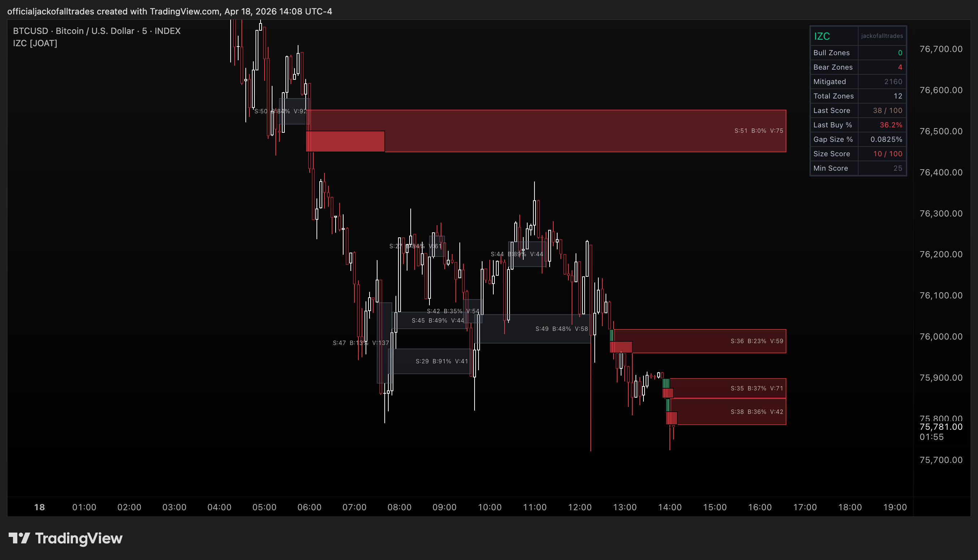This screenshot has height=560, width=978.
Task: Click the Mitigated value 2160
Action: (893, 82)
